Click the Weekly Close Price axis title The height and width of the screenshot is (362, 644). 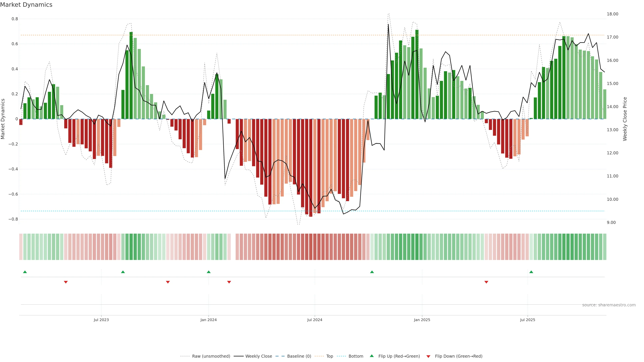click(x=625, y=119)
